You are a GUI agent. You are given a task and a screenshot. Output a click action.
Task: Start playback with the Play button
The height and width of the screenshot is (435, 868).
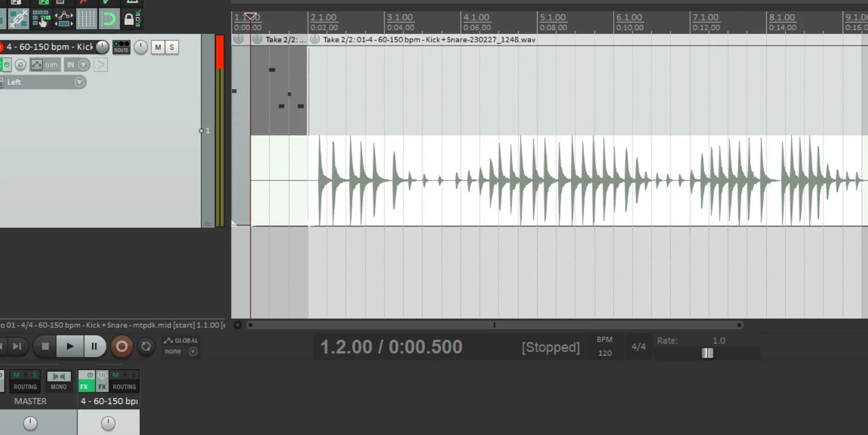70,347
